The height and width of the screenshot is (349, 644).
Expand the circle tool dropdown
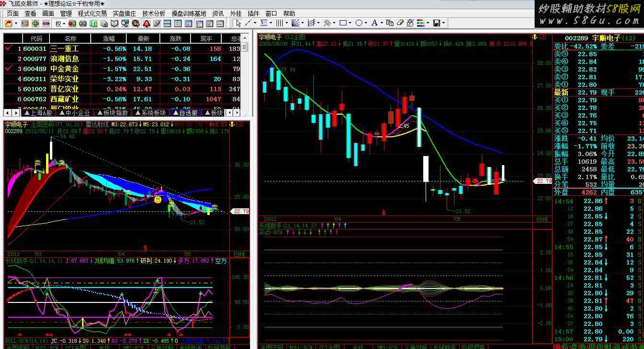[x=366, y=23]
